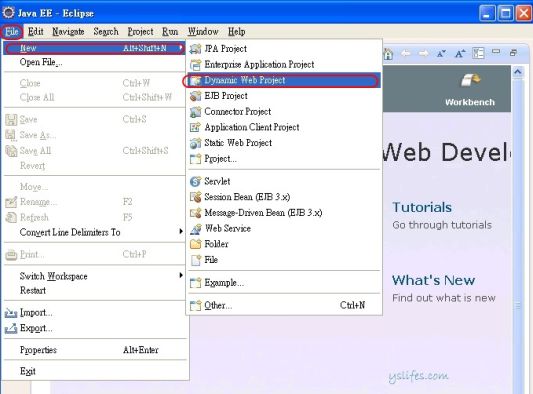Click the navigate Back arrow in Welcome
The height and width of the screenshot is (394, 533).
(x=406, y=53)
